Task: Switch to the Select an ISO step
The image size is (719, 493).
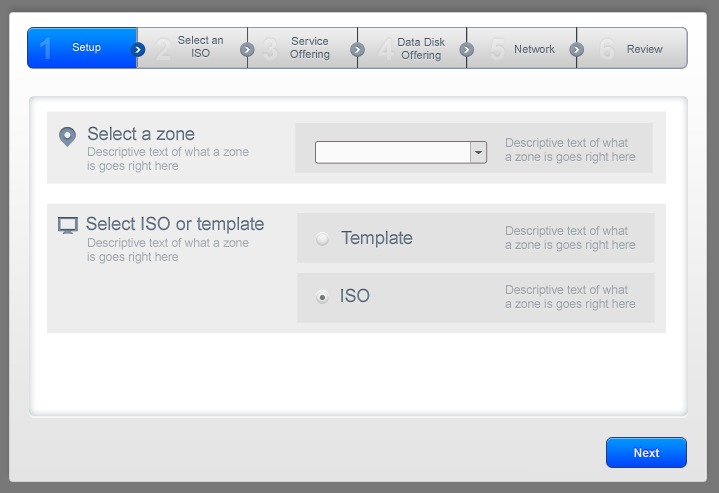Action: click(x=200, y=47)
